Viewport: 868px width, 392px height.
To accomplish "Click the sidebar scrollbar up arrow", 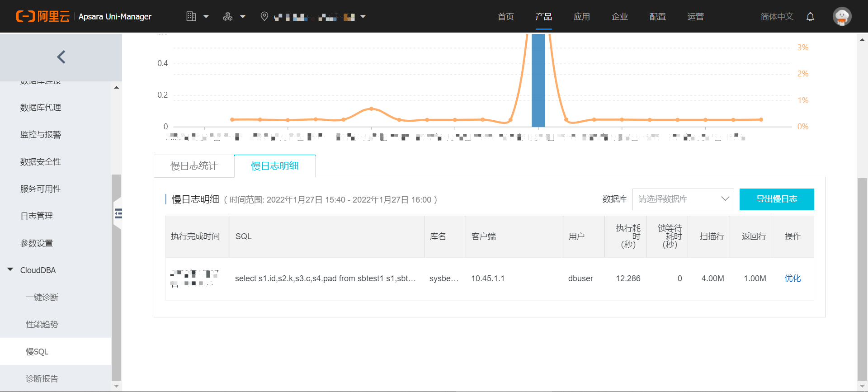I will click(x=117, y=87).
